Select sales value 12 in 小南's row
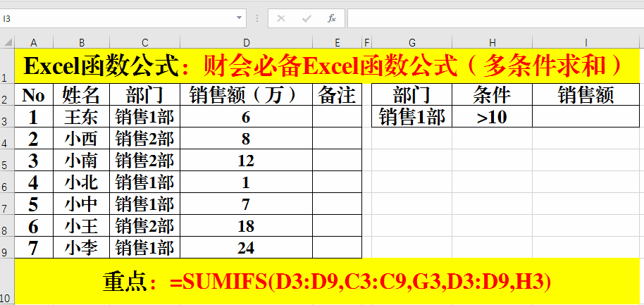The image size is (644, 305). click(246, 160)
